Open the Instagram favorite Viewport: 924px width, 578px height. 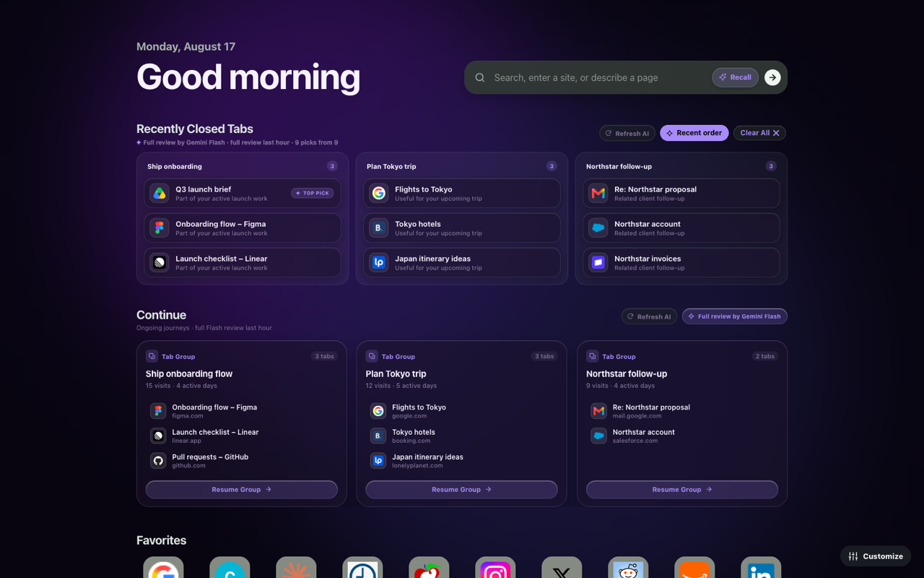coord(495,567)
